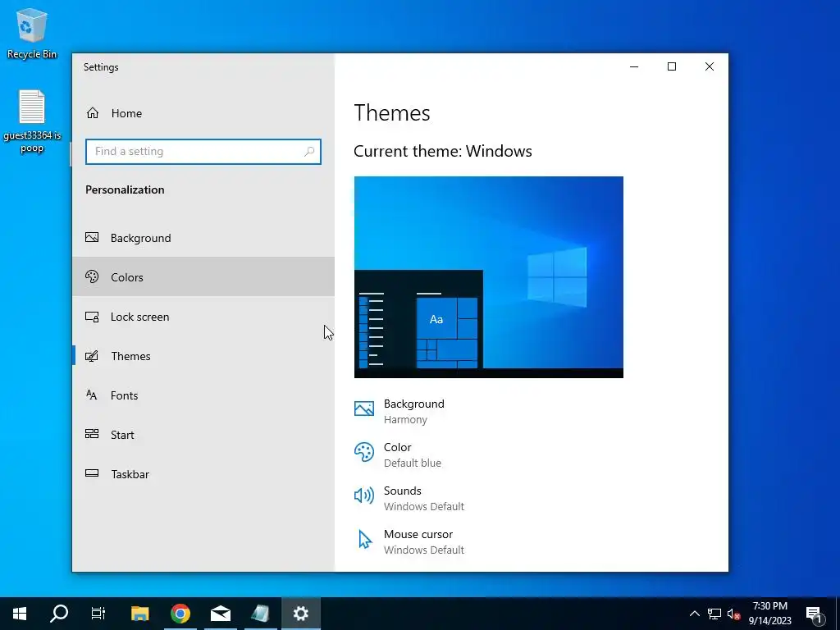
Task: Click the Personalization section heading
Action: [125, 189]
